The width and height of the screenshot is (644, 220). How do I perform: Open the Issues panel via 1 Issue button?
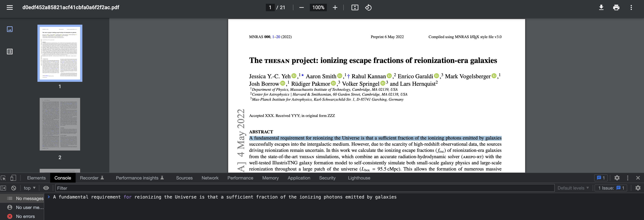(x=611, y=188)
